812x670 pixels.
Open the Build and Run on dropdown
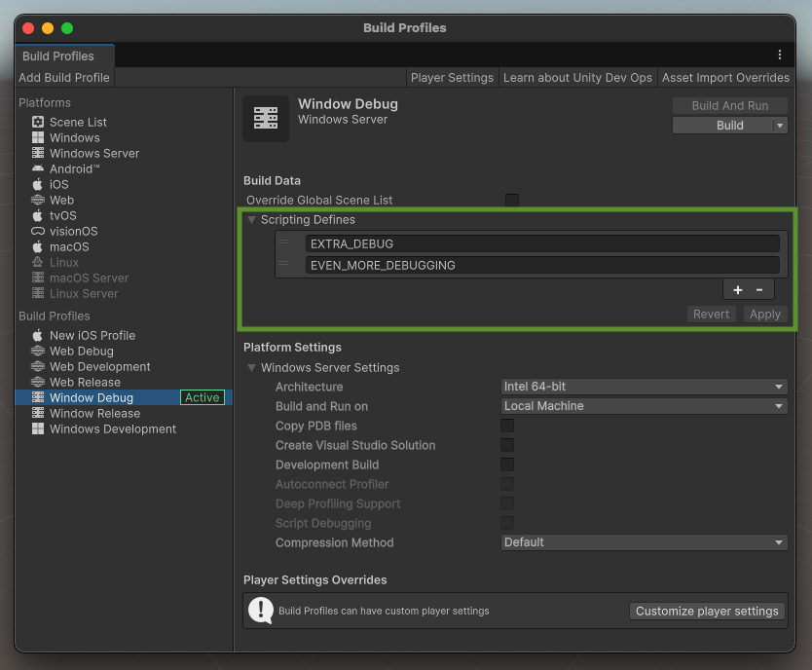(x=645, y=406)
